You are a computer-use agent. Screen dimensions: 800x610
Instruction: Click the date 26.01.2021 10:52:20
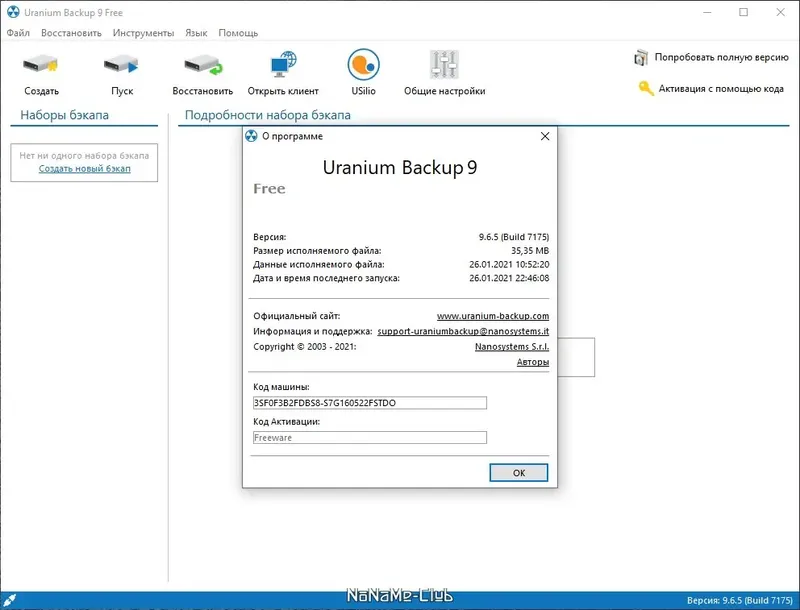[509, 265]
